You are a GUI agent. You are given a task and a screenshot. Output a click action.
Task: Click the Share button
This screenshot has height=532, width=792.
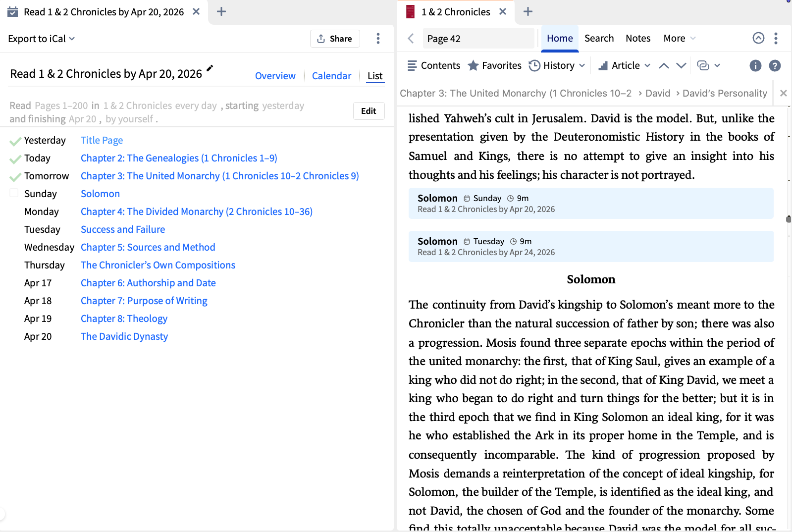335,39
